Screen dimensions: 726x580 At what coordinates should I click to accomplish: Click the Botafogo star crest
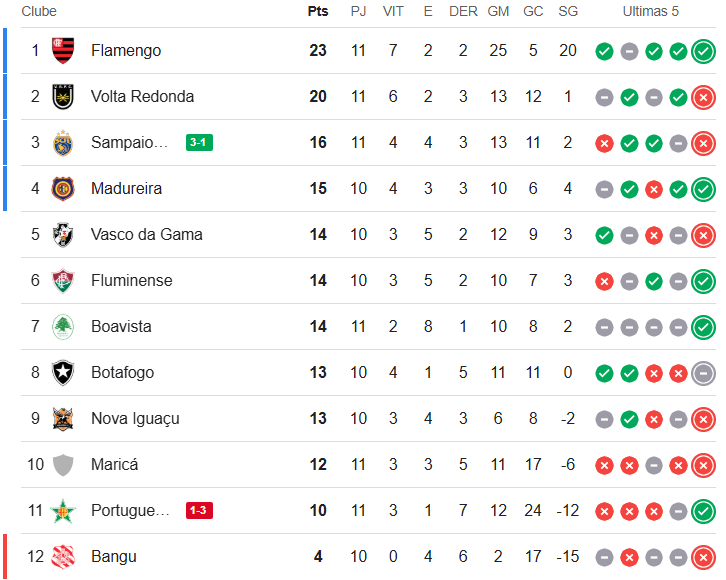click(63, 372)
